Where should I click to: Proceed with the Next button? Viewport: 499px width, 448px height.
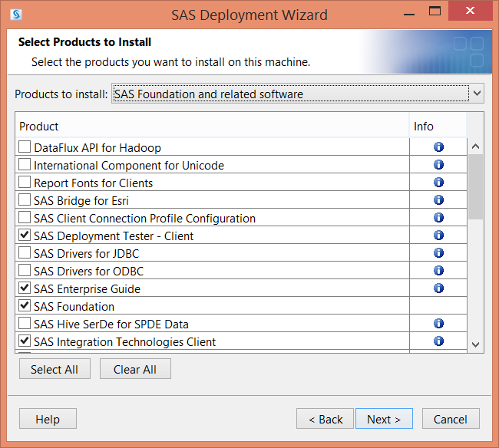click(384, 419)
